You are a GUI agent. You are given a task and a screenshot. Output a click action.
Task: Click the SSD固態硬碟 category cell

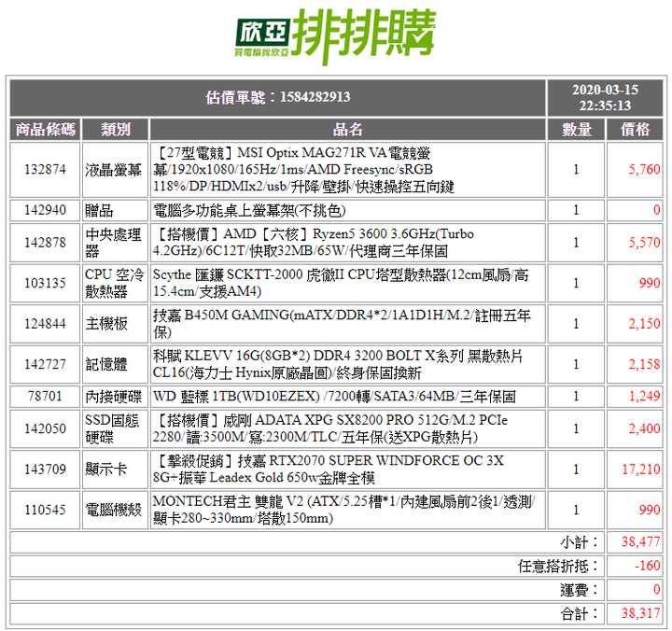pyautogui.click(x=116, y=428)
